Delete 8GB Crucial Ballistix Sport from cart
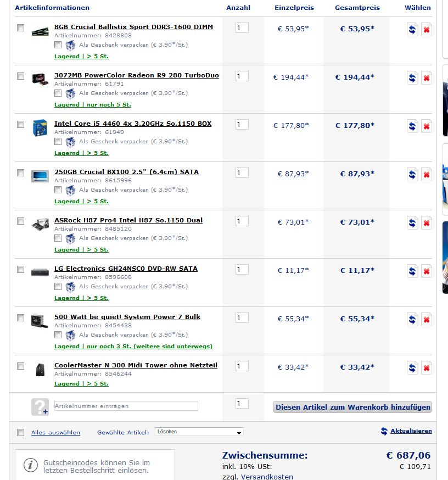Screen dimensions: 448x480 tap(426, 30)
